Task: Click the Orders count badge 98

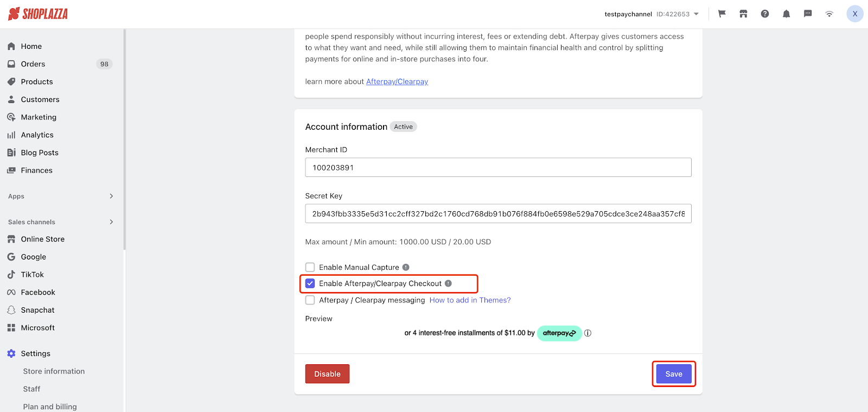Action: (x=104, y=64)
